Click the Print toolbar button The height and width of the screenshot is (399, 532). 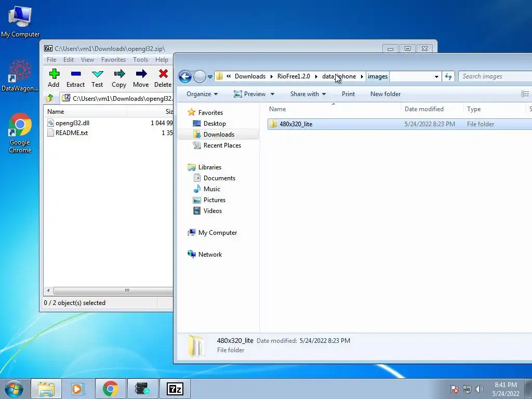348,94
